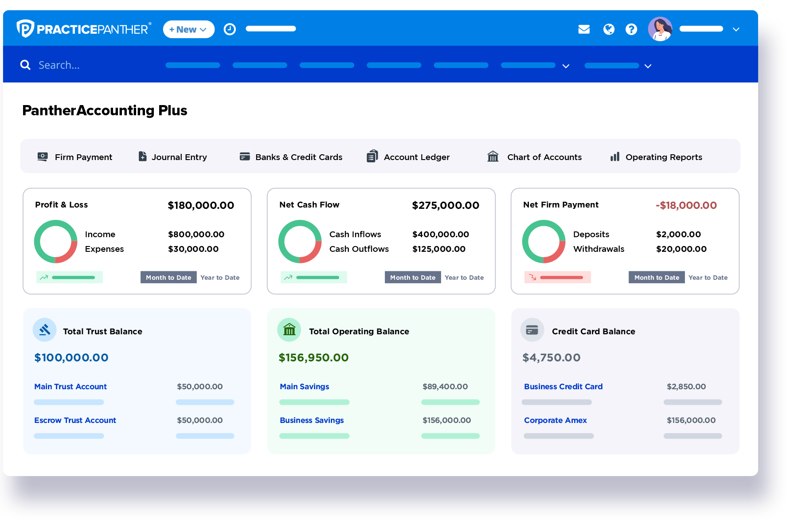
Task: Click the user profile avatar
Action: point(660,29)
